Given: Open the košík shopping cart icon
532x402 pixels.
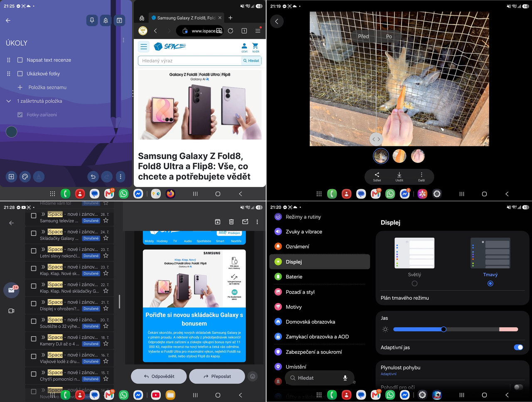Looking at the screenshot, I should point(255,47).
